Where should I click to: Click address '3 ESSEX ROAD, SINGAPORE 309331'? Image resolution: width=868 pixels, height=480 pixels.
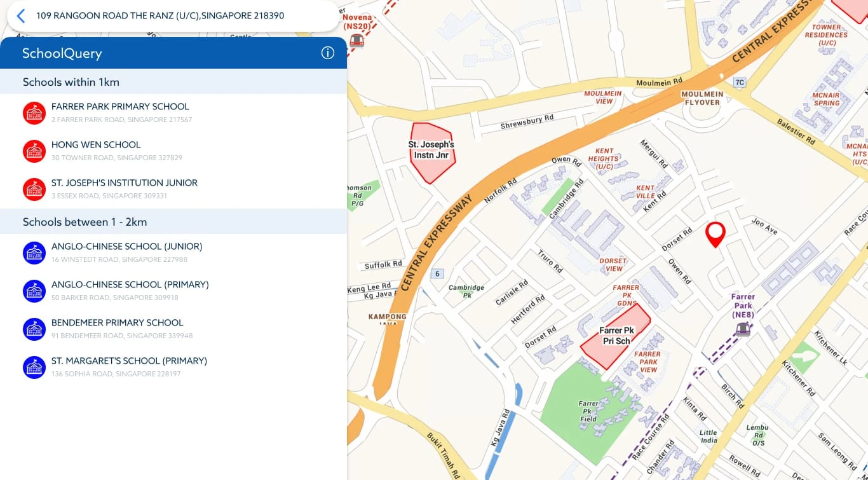[109, 196]
